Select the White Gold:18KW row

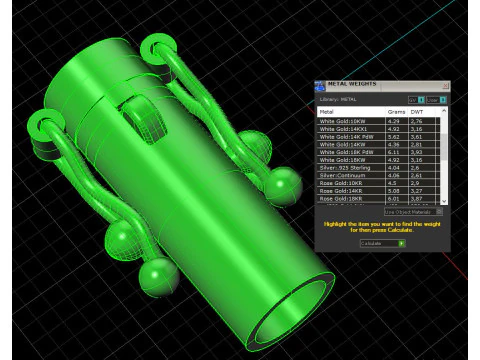pyautogui.click(x=378, y=160)
